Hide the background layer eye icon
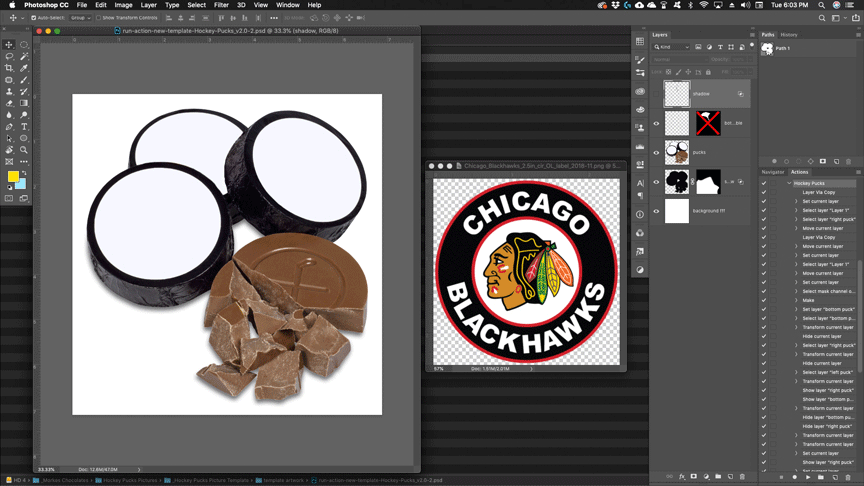Viewport: 864px width, 486px height. (x=656, y=211)
